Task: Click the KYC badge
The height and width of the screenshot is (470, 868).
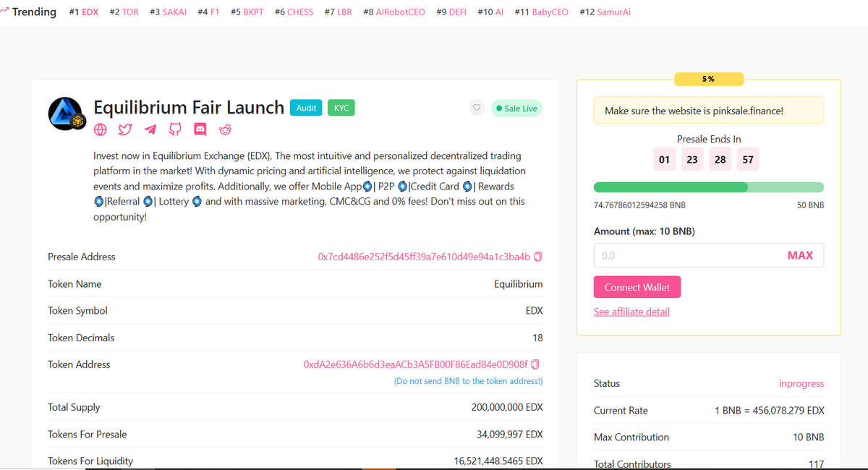Action: coord(341,108)
